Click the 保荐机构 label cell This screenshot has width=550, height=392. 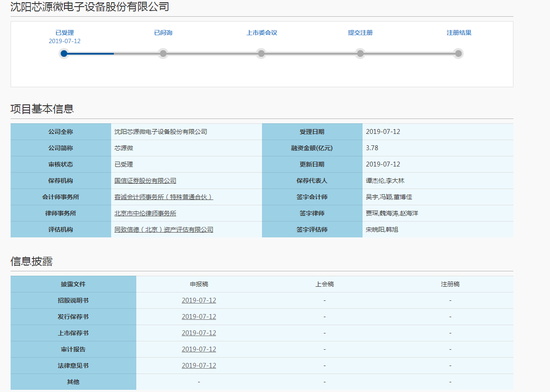coord(61,181)
